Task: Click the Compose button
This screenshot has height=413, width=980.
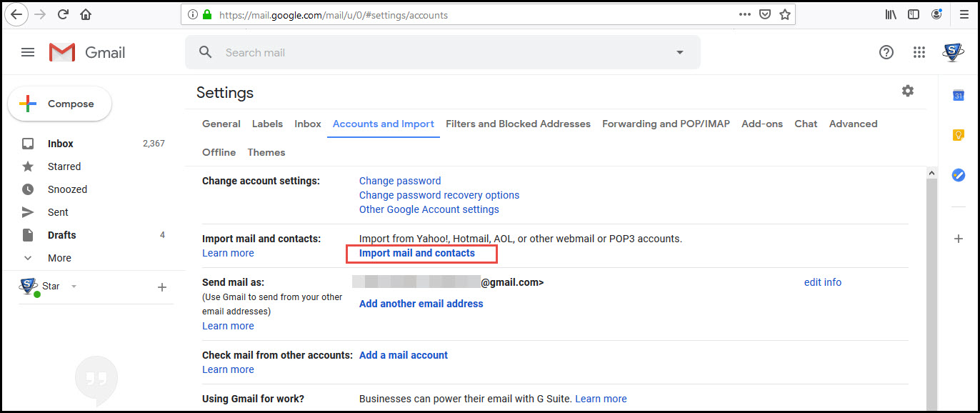Action: pyautogui.click(x=60, y=104)
